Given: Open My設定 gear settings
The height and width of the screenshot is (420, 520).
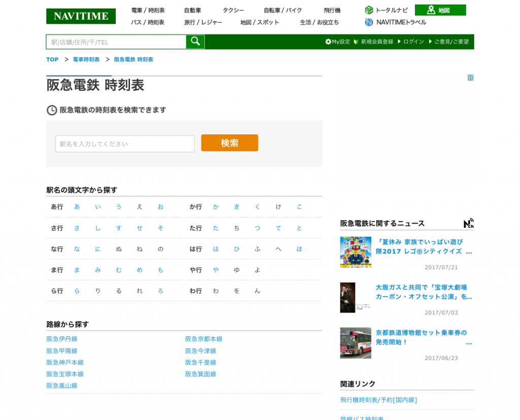Looking at the screenshot, I should click(338, 42).
